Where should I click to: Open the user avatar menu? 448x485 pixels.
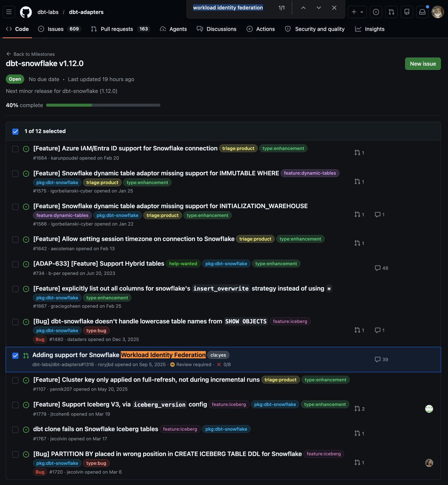coord(438,12)
